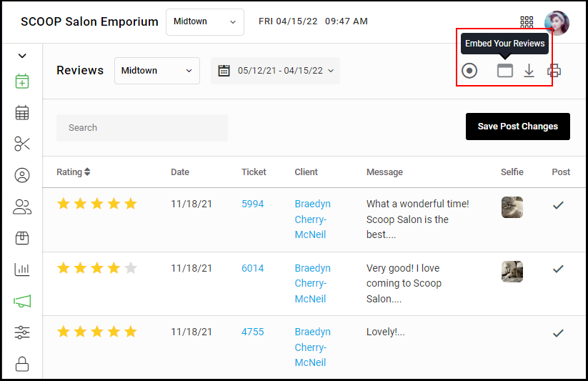588x381 pixels.
Task: Click in the Search reviews field
Action: (x=142, y=128)
